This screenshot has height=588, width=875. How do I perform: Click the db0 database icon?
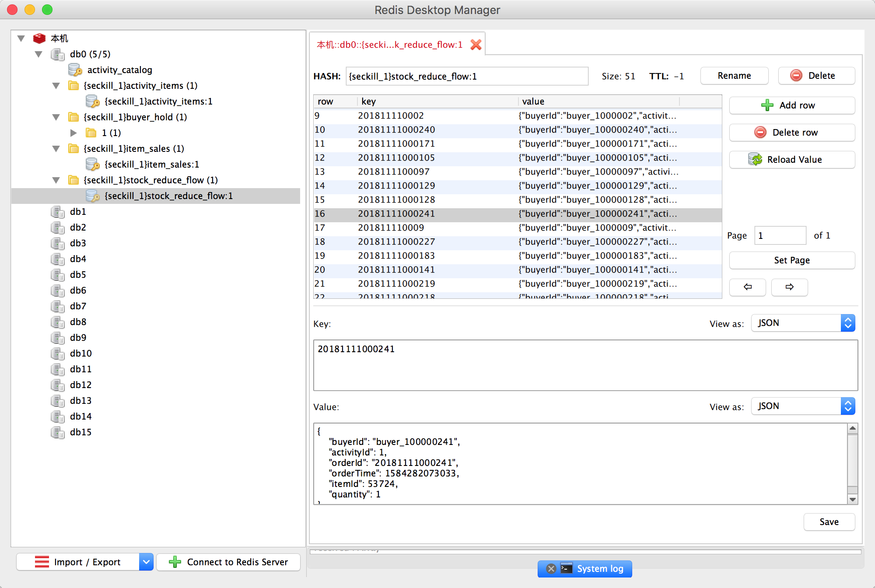tap(58, 54)
